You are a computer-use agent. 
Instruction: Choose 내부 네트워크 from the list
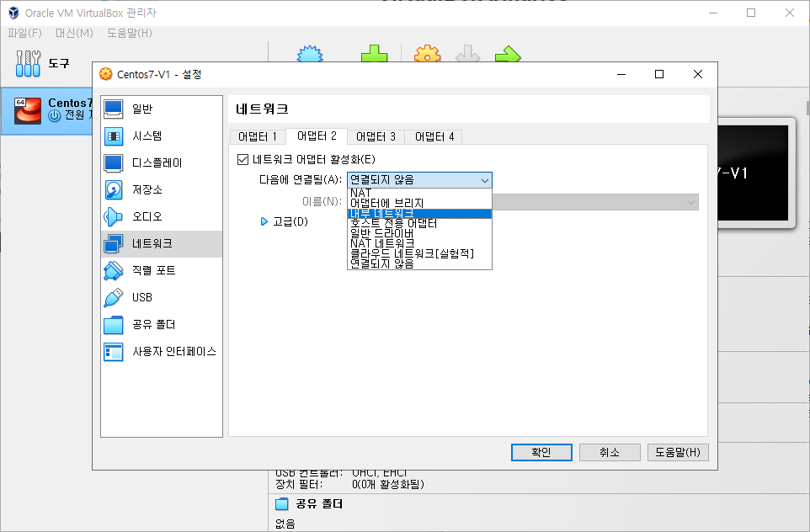tap(419, 213)
